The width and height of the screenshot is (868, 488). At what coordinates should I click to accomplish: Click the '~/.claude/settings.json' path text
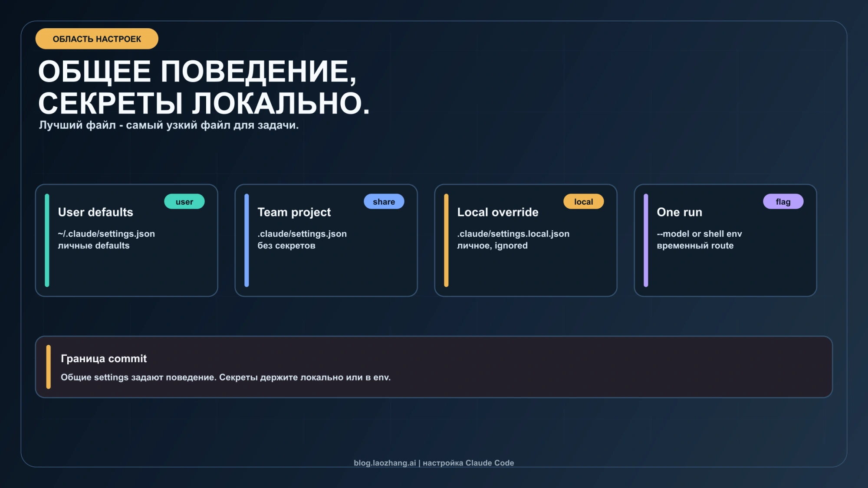106,233
